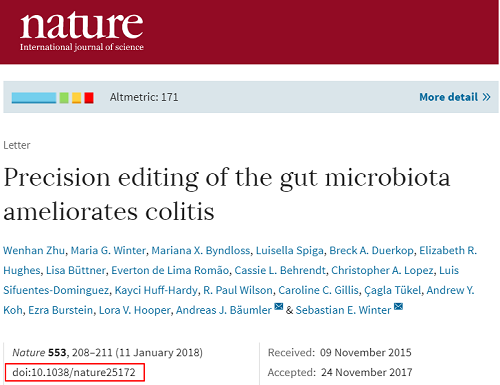Click the doi:10.1038/nature25172 text
500x385 pixels.
coord(74,372)
